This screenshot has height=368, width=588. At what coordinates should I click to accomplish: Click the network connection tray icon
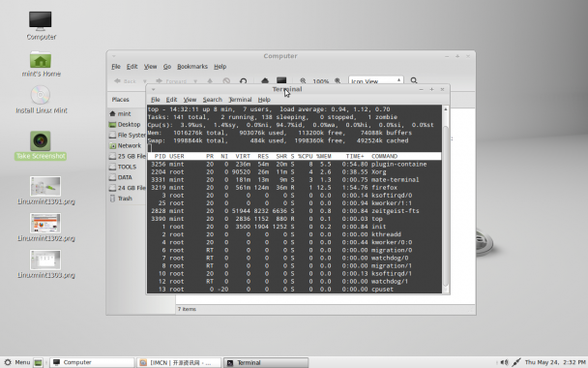[516, 362]
